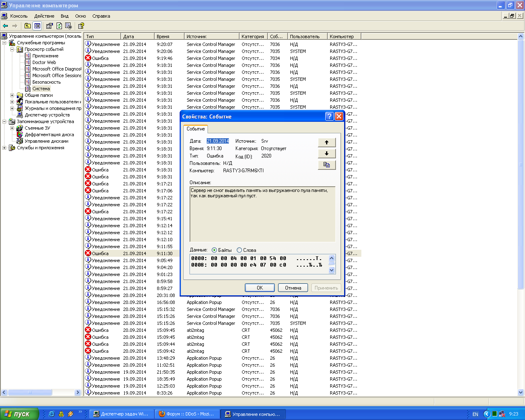Select the Байты radio button

pos(215,250)
